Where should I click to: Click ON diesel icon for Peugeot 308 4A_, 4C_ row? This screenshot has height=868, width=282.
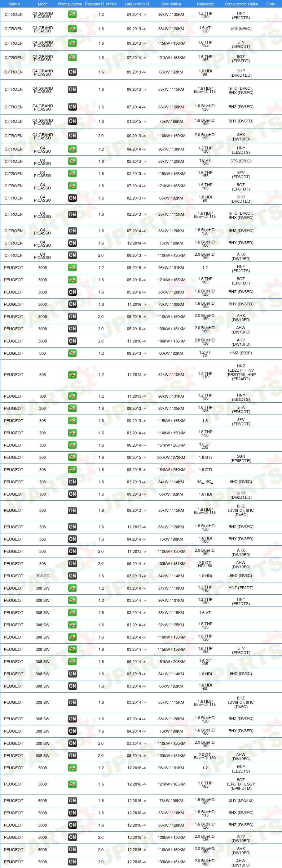tap(72, 482)
